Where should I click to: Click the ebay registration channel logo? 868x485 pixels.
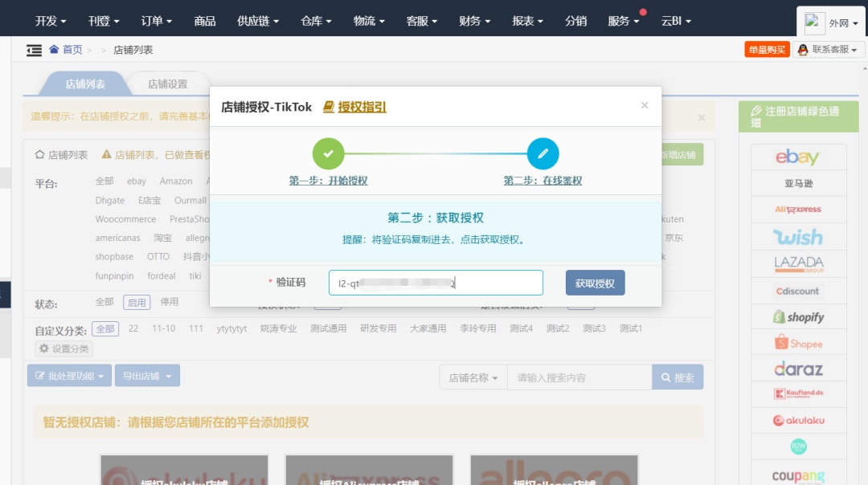click(797, 156)
